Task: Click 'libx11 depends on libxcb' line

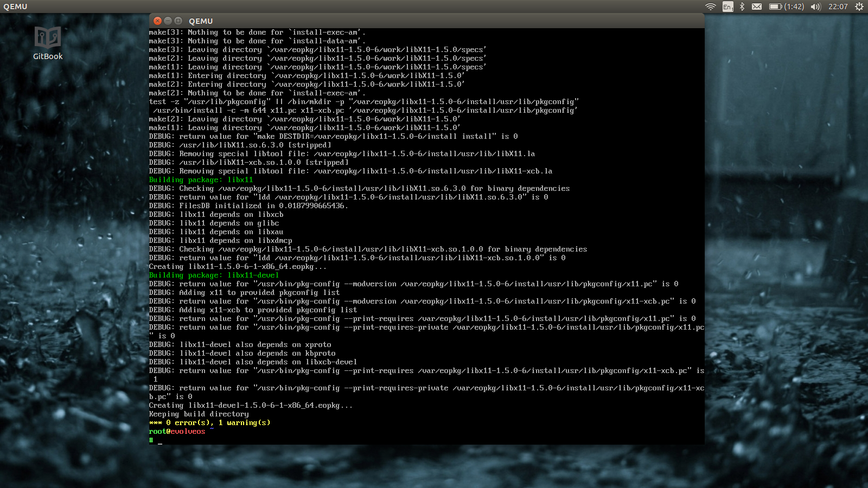Action: click(216, 214)
